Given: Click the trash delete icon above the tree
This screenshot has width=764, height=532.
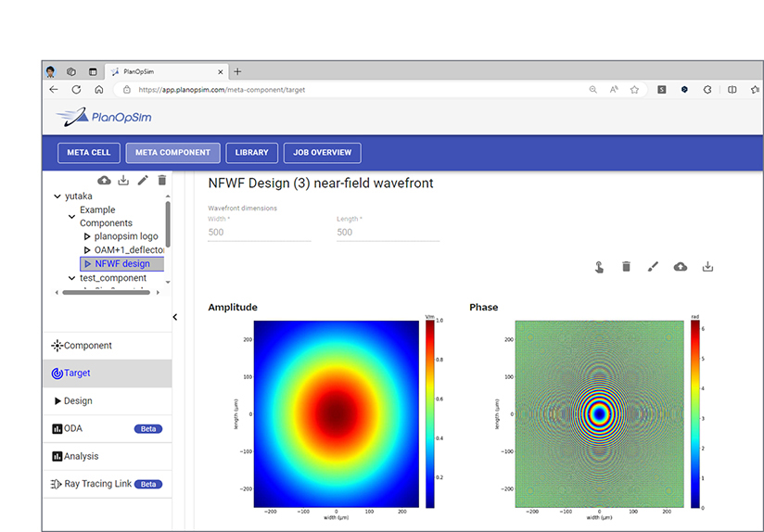Looking at the screenshot, I should (162, 180).
